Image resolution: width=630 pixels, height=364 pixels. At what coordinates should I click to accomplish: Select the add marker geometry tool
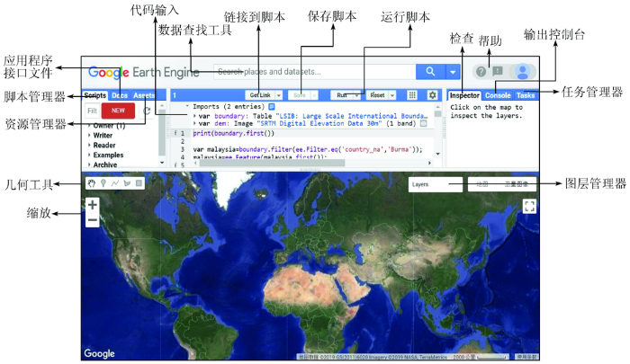[103, 183]
